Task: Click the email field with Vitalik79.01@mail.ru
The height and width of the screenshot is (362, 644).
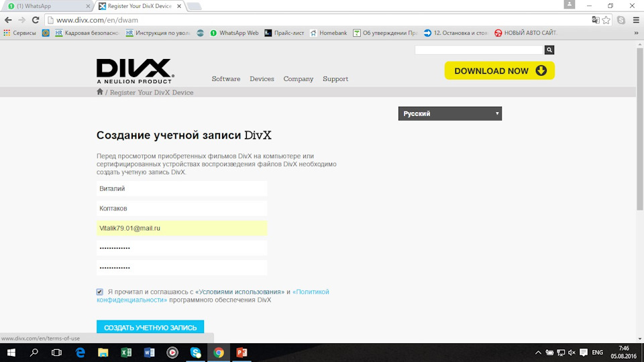Action: coord(182,228)
